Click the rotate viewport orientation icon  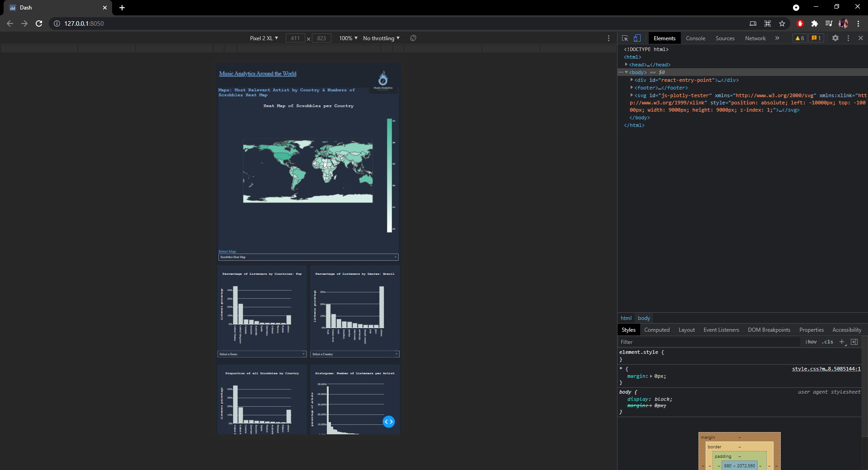413,38
